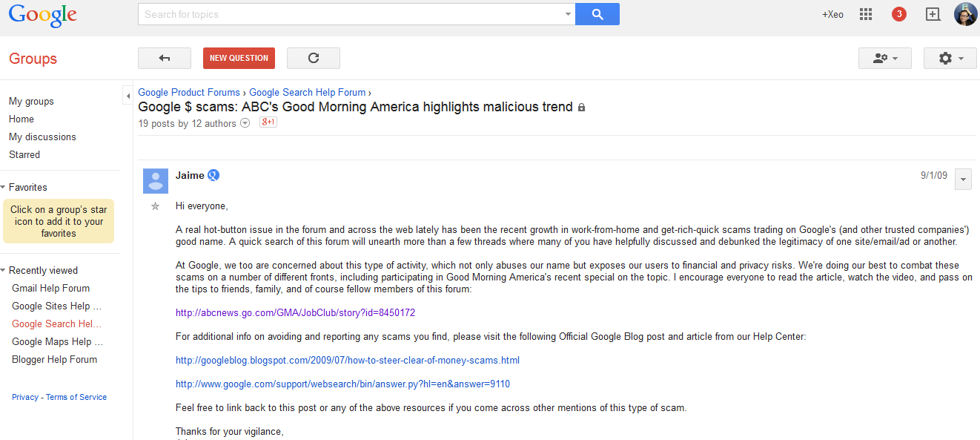Image resolution: width=980 pixels, height=440 pixels.
Task: Collapse the left sidebar using the arrow
Action: [128, 94]
